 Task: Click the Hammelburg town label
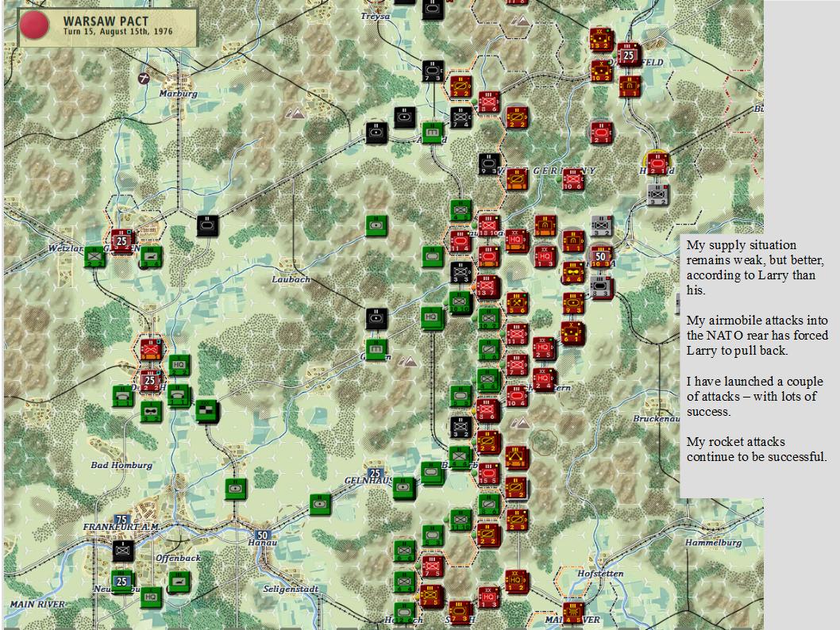[x=714, y=543]
